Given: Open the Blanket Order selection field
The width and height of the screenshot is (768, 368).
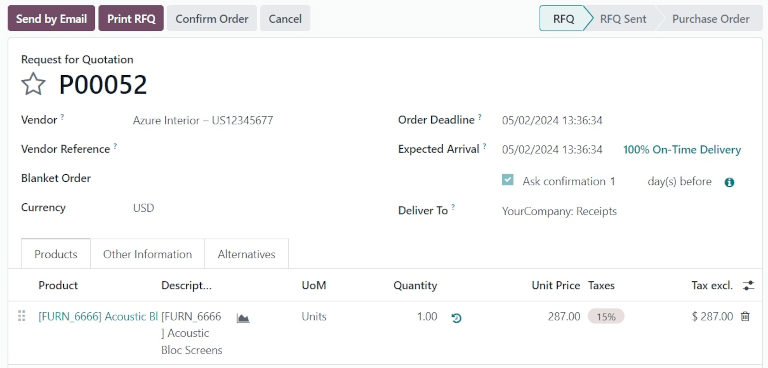Looking at the screenshot, I should (255, 178).
